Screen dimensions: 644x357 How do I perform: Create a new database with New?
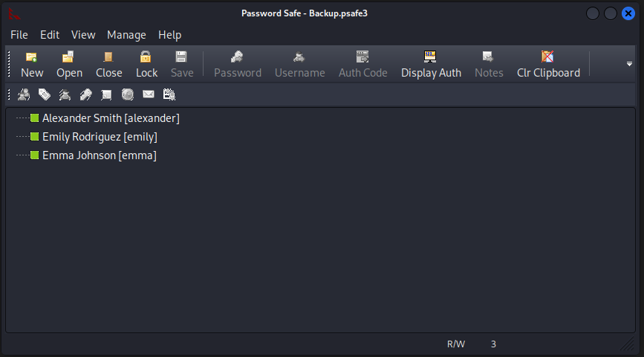[32, 65]
